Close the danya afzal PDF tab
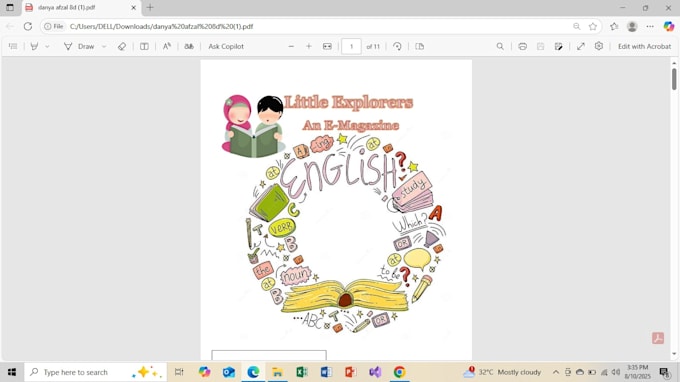The image size is (680, 382). 134,8
